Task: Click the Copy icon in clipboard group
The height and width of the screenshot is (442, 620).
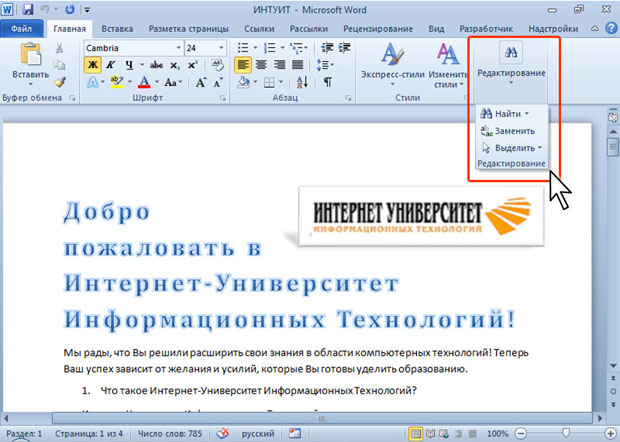Action: (x=59, y=65)
